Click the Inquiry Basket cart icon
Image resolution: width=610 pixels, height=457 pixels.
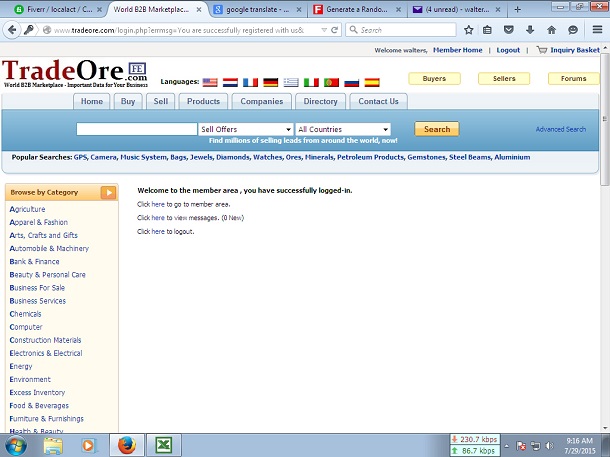click(542, 50)
